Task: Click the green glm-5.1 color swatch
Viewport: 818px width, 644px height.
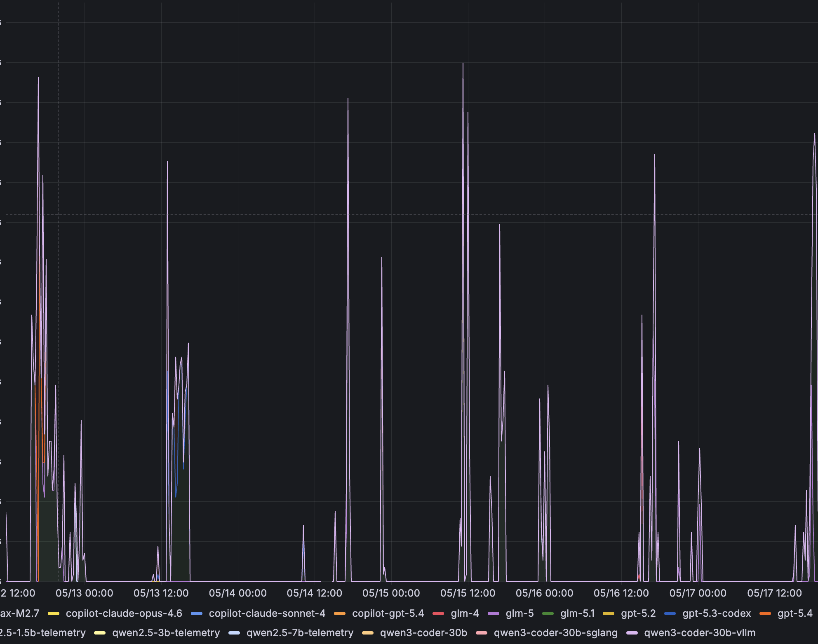Action: pyautogui.click(x=548, y=613)
